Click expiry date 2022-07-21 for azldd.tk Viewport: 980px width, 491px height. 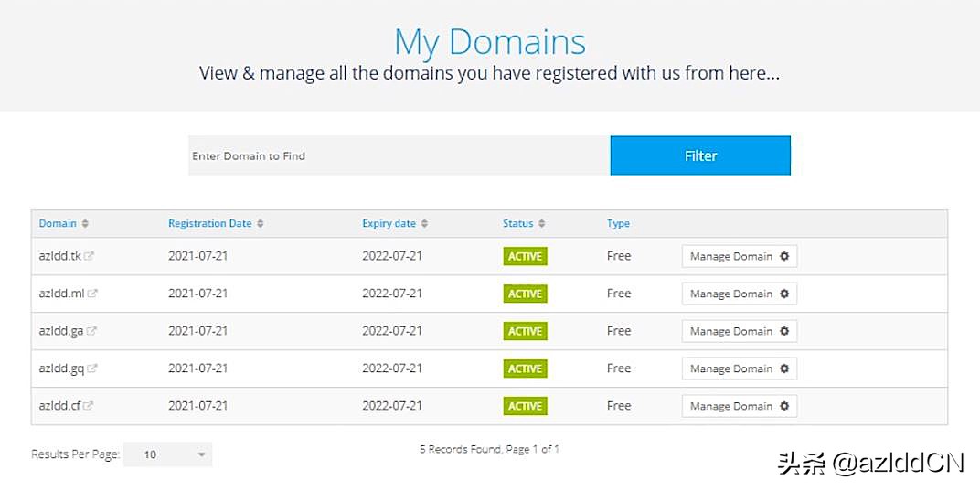392,256
